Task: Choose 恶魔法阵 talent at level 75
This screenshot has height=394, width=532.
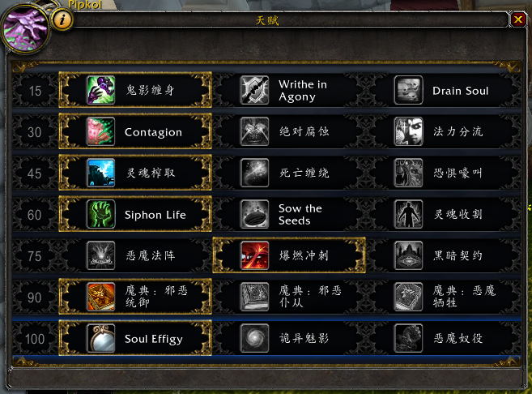Action: 135,255
